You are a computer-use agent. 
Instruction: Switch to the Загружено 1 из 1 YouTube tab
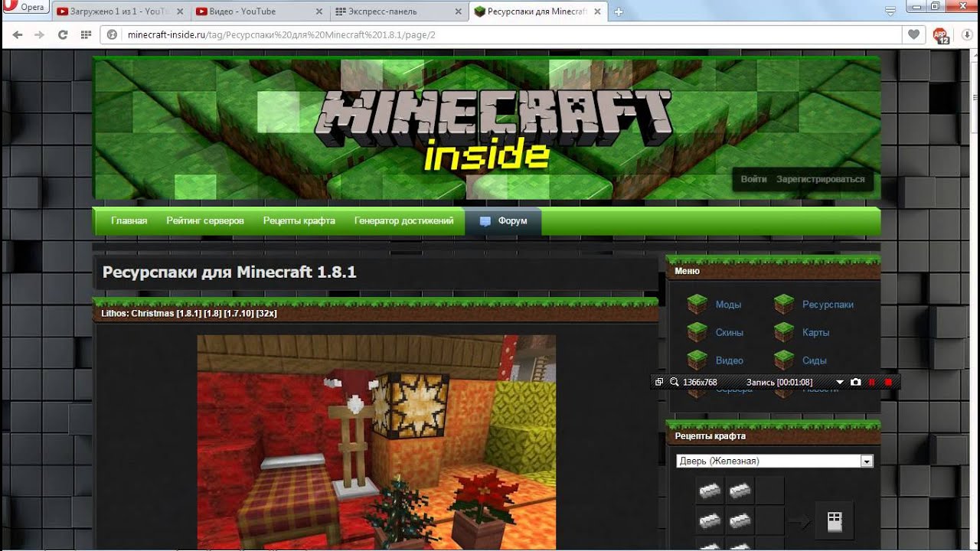pos(119,11)
